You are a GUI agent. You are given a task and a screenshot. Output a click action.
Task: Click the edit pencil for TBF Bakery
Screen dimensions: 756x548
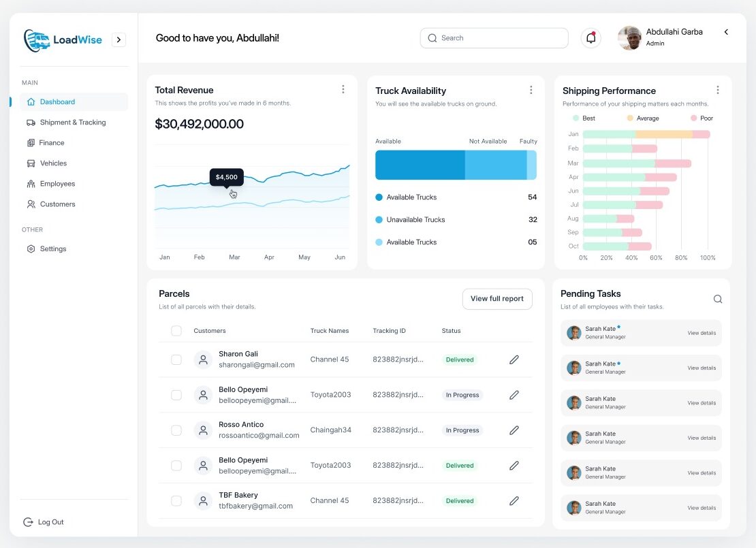coord(514,500)
